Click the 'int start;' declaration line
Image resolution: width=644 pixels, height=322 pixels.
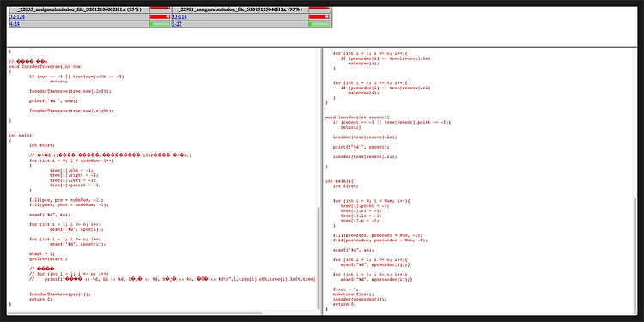coord(42,145)
